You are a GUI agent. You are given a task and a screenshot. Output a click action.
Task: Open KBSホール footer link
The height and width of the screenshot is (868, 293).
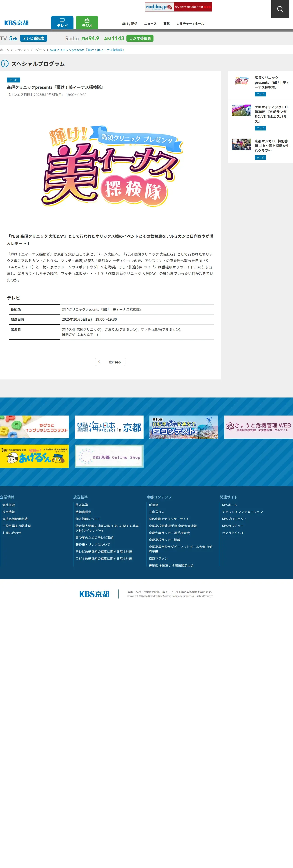pos(230,505)
